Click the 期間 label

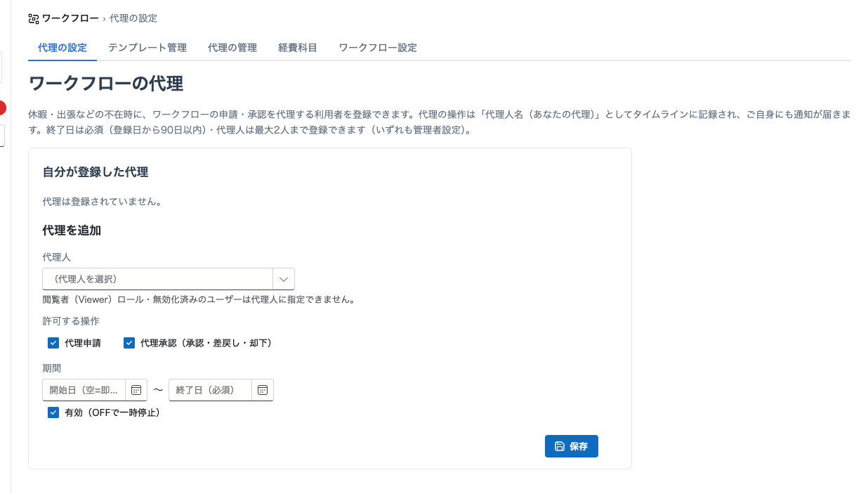click(52, 368)
